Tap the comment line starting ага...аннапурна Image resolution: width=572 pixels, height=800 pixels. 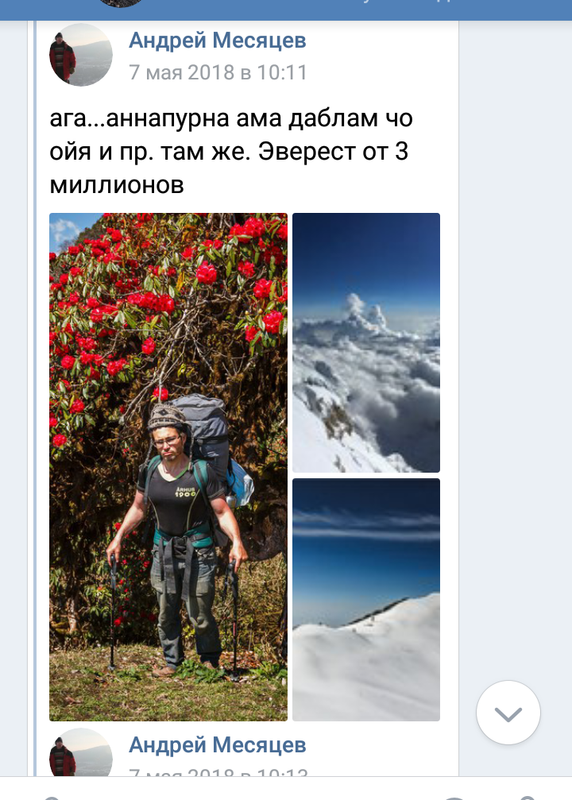point(231,118)
